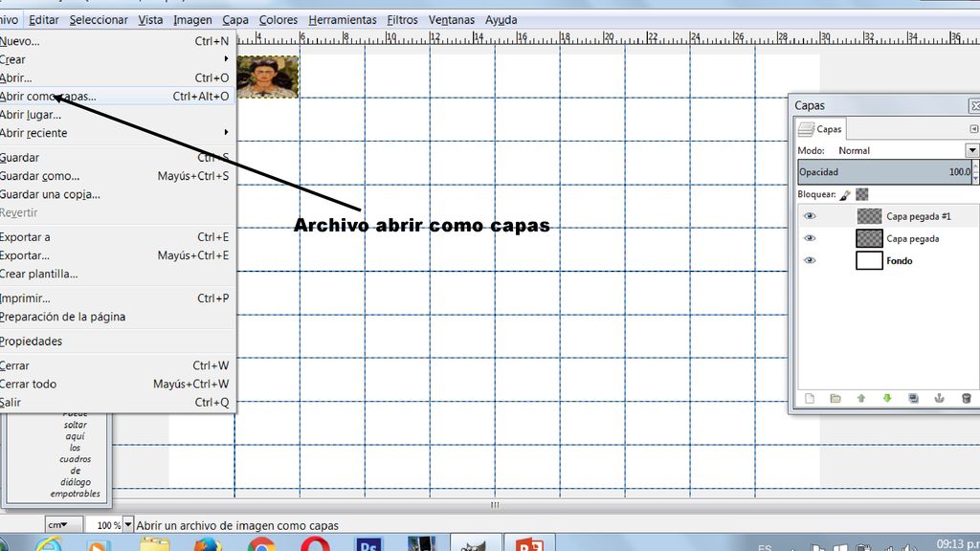Open the file explorer folder taskbar icon
980x551 pixels.
[154, 543]
